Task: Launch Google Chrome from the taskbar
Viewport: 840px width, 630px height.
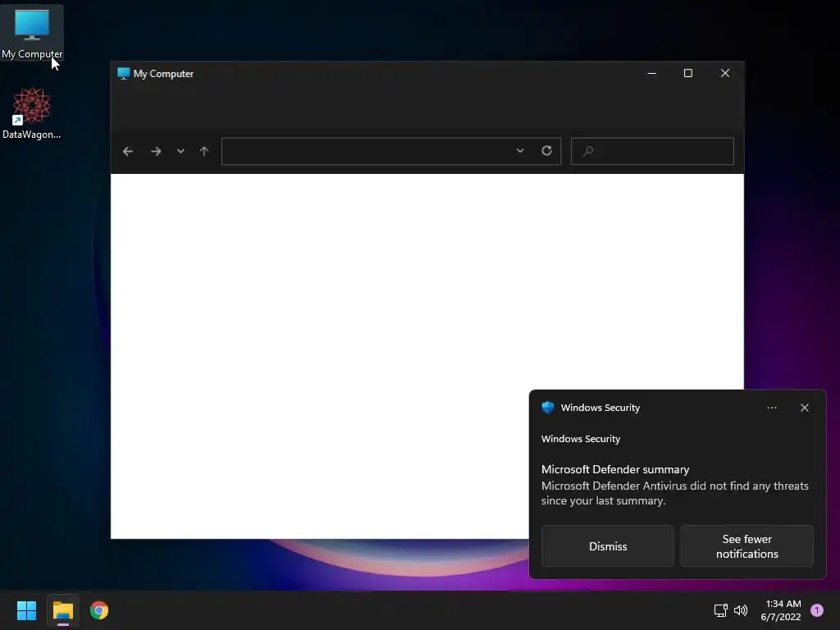Action: [99, 610]
